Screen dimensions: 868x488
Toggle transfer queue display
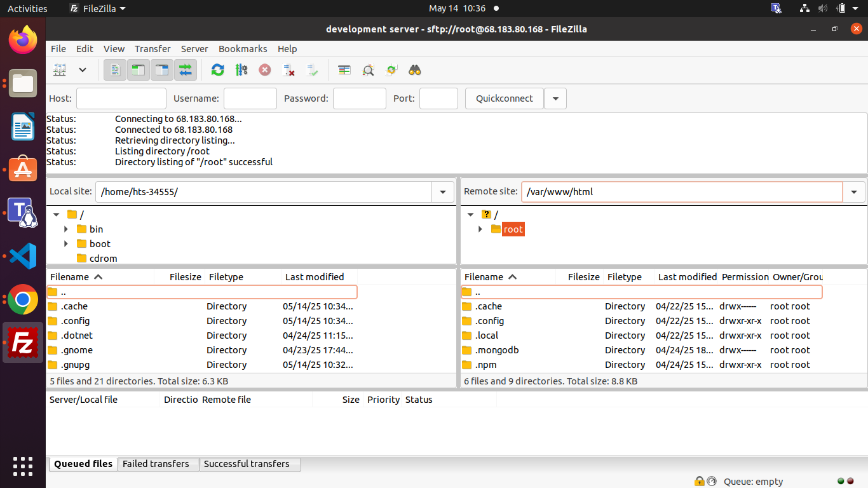186,70
